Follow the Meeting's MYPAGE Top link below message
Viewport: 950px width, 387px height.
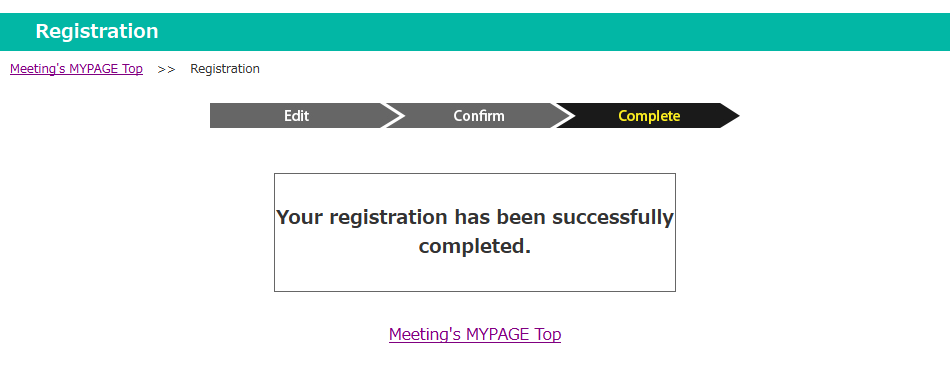pos(475,334)
